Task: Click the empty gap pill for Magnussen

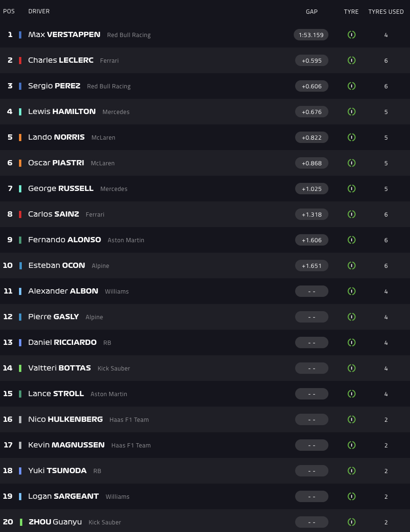Action: pyautogui.click(x=311, y=445)
